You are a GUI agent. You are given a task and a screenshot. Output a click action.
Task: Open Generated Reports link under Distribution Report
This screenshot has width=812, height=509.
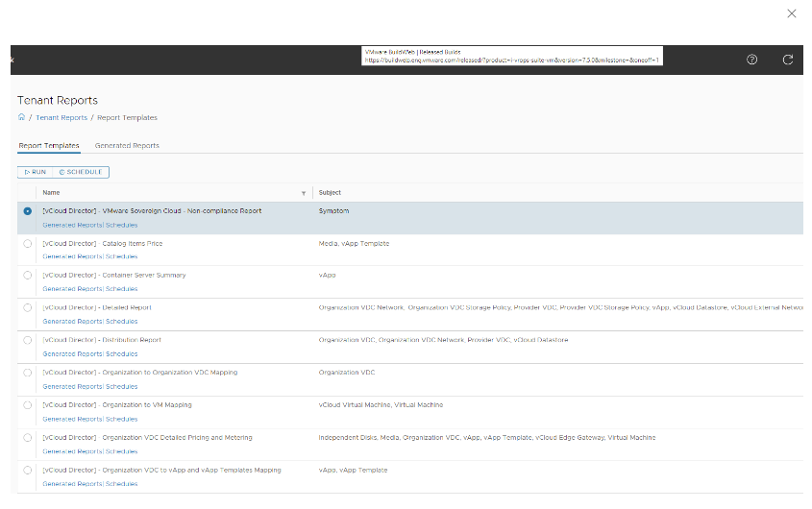point(73,354)
